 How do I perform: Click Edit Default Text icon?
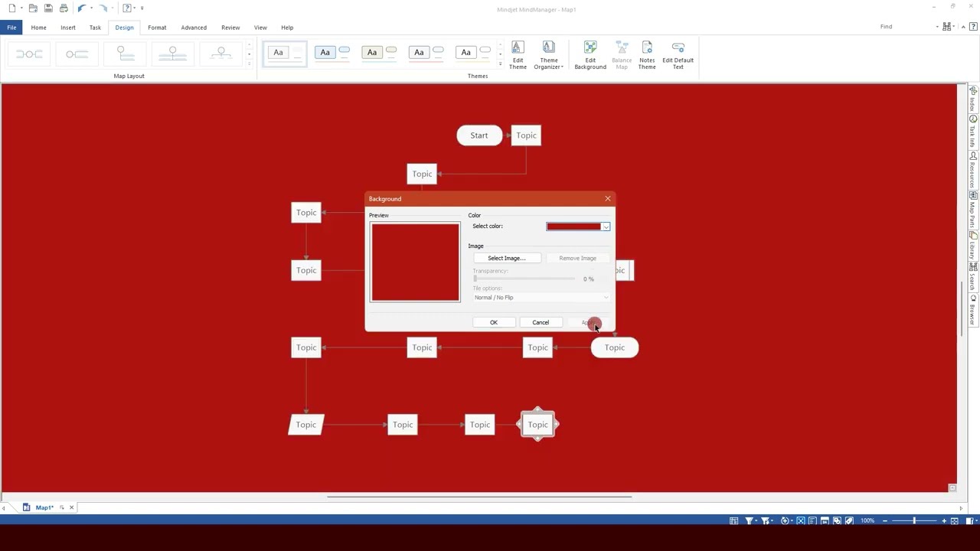pos(678,55)
